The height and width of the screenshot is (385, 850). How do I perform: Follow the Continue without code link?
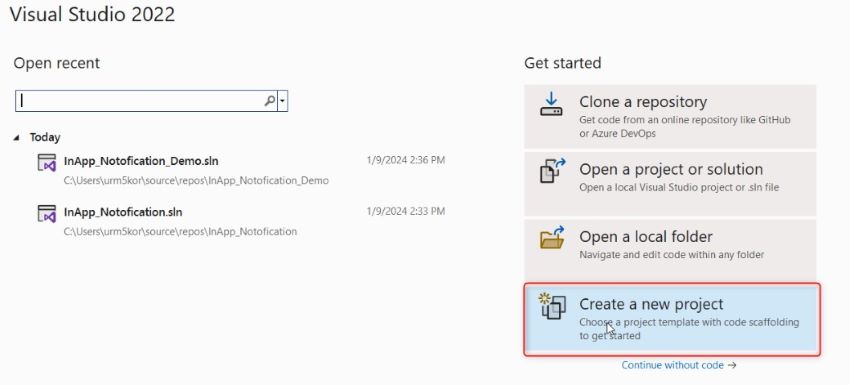coord(679,365)
